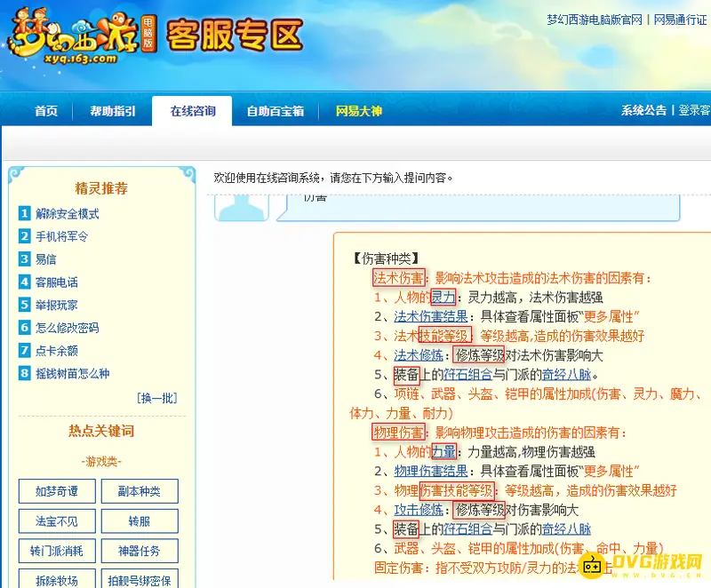Click keyword button 拆除牧场
This screenshot has width=711, height=588.
click(57, 578)
